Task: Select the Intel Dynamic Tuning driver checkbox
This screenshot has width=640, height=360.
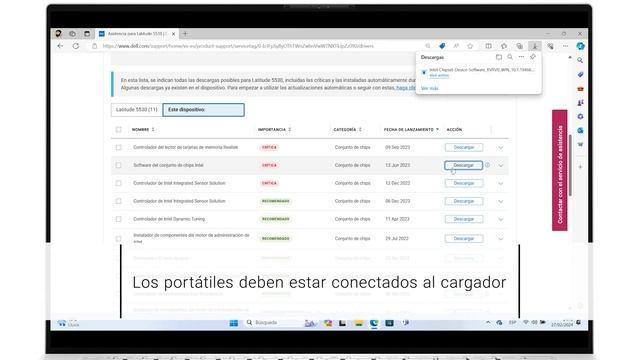Action: pyautogui.click(x=118, y=219)
